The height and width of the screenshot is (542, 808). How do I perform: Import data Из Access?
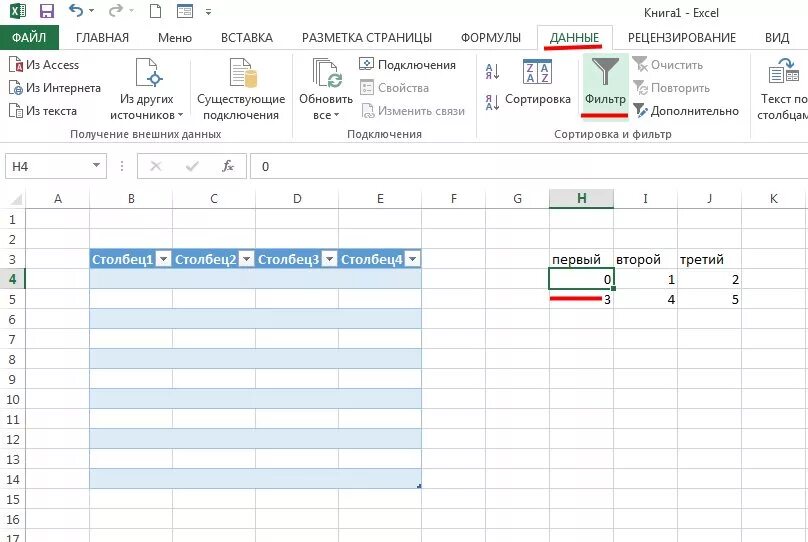[44, 65]
